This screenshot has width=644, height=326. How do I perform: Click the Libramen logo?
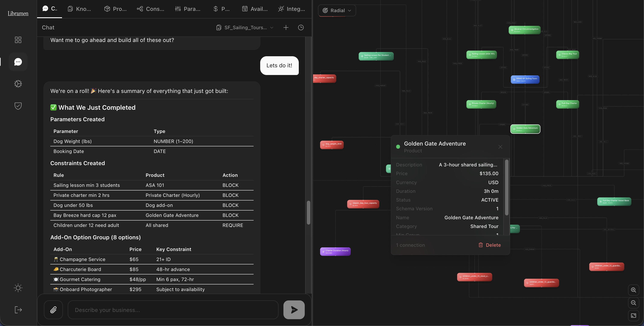coord(18,13)
